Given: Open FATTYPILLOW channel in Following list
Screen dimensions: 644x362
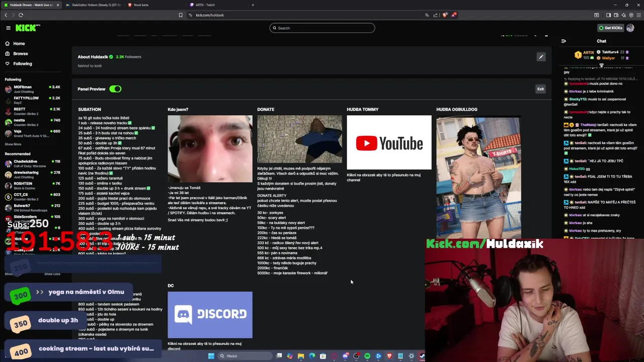Looking at the screenshot, I should coord(32,100).
